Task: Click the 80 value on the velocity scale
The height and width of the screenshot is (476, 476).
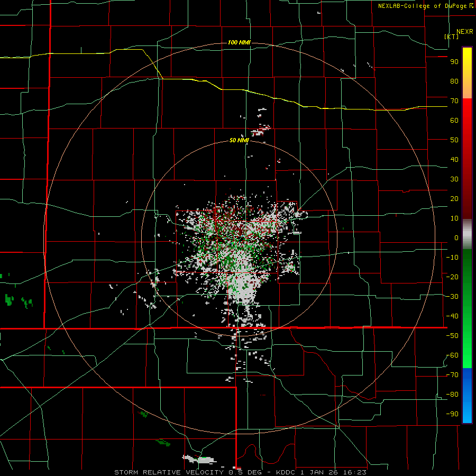Action: pyautogui.click(x=454, y=81)
